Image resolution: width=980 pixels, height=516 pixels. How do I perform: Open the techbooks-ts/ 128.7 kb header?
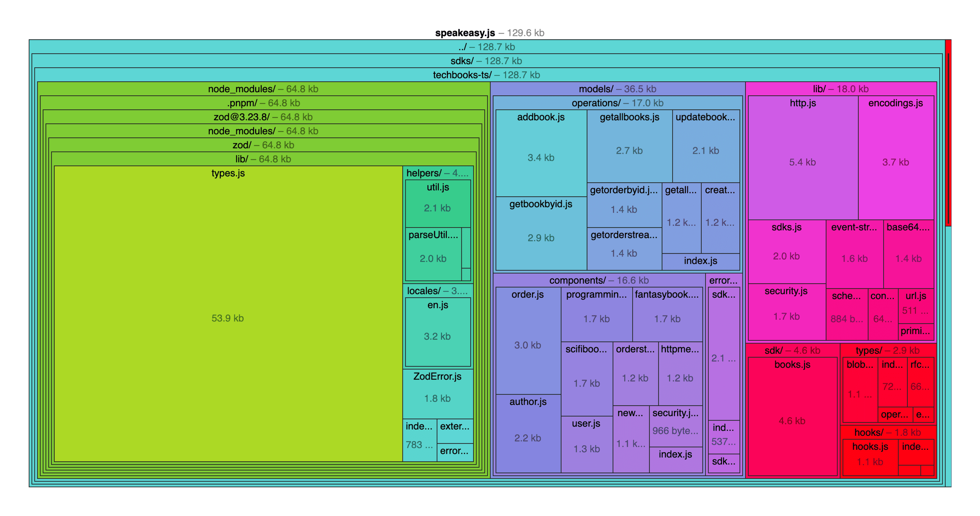coord(486,75)
